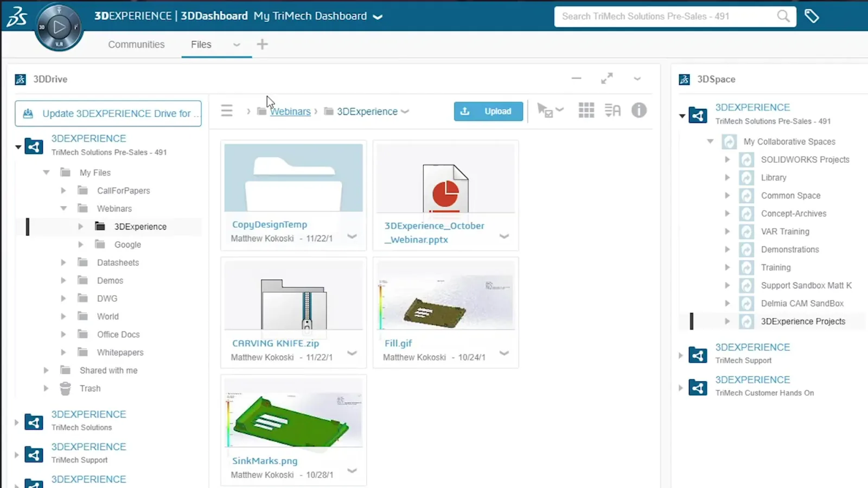Select the World folder
The height and width of the screenshot is (488, 868).
click(107, 316)
